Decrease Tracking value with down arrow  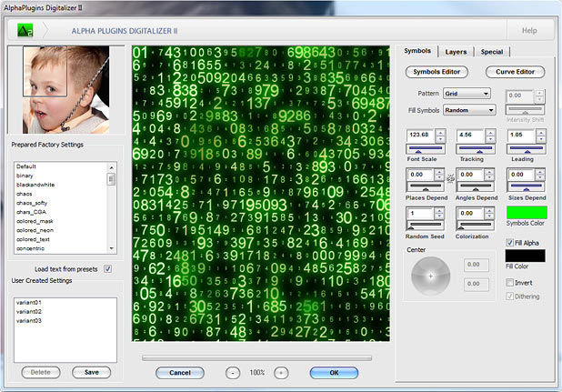491,138
